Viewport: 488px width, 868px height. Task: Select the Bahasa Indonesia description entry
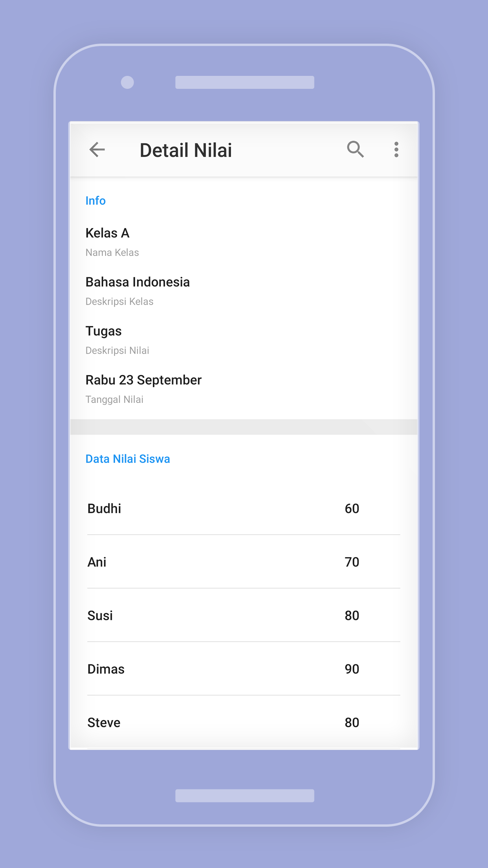[x=138, y=282]
